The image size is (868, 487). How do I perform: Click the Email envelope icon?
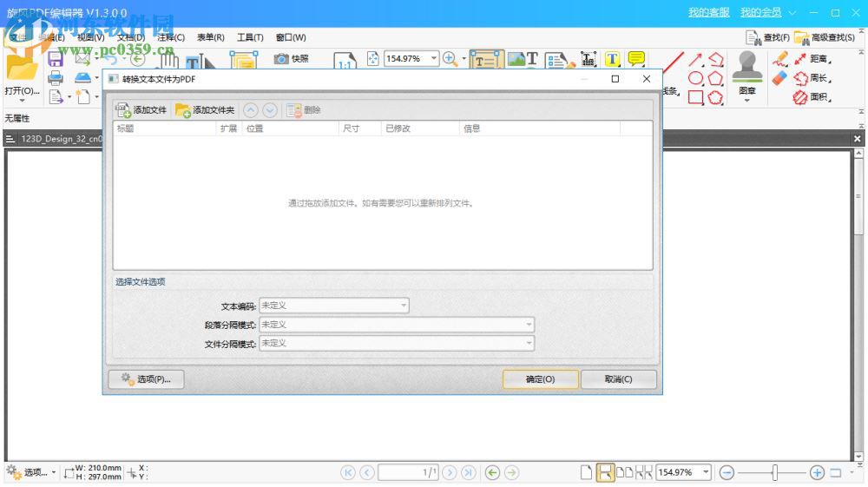(82, 58)
